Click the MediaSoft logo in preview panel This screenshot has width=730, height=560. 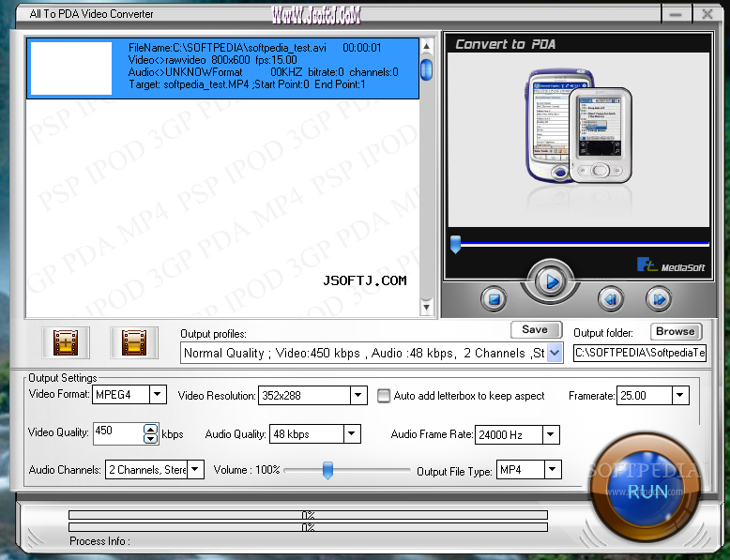[x=671, y=265]
